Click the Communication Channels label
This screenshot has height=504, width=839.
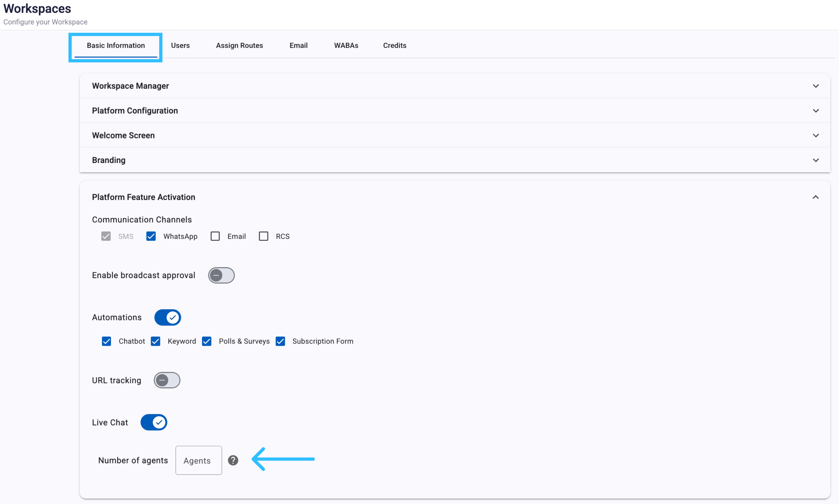(x=142, y=220)
